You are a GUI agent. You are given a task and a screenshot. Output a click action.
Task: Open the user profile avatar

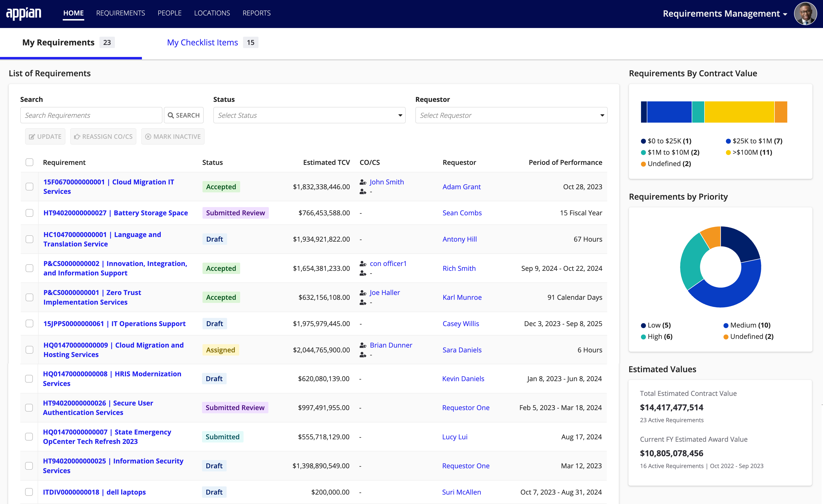[x=805, y=14]
